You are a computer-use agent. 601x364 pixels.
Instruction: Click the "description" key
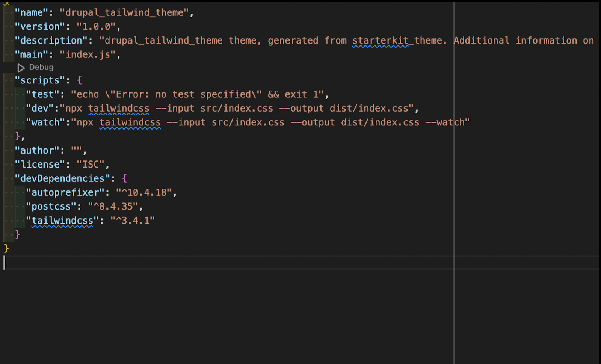pos(51,41)
